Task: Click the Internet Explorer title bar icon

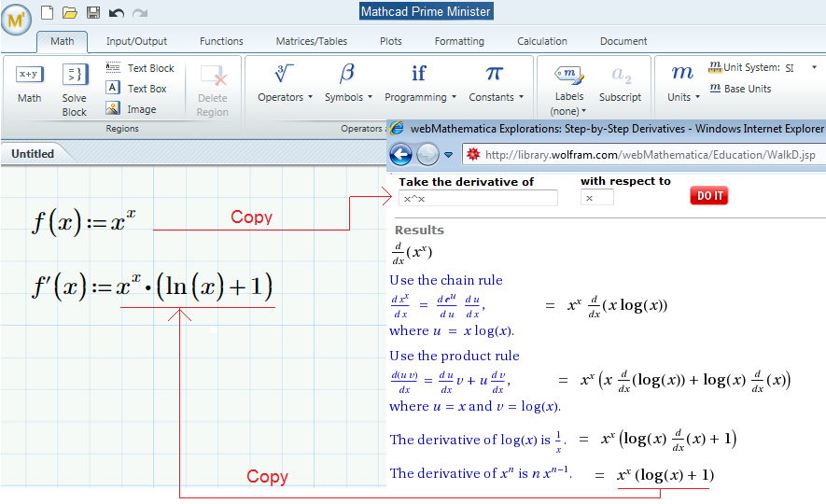Action: point(397,128)
